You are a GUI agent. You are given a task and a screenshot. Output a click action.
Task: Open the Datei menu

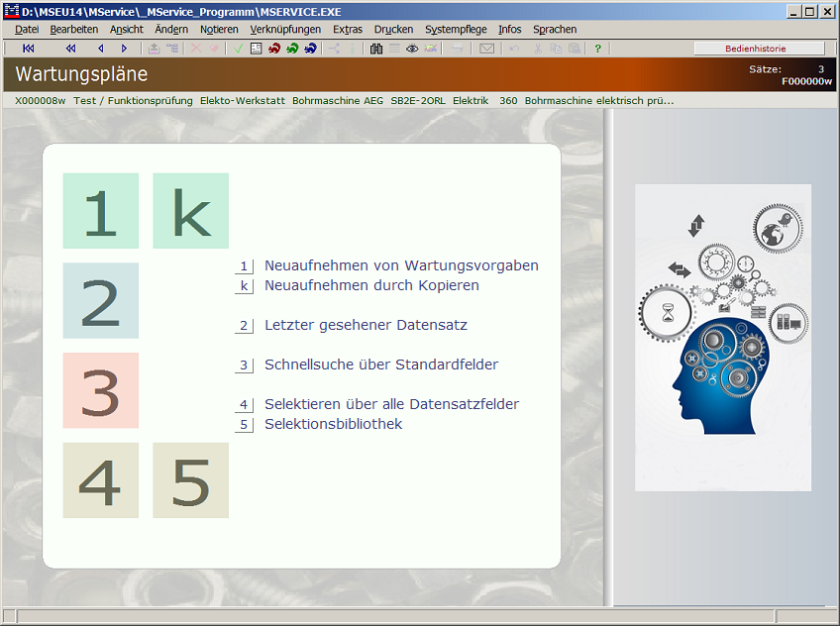pos(27,30)
